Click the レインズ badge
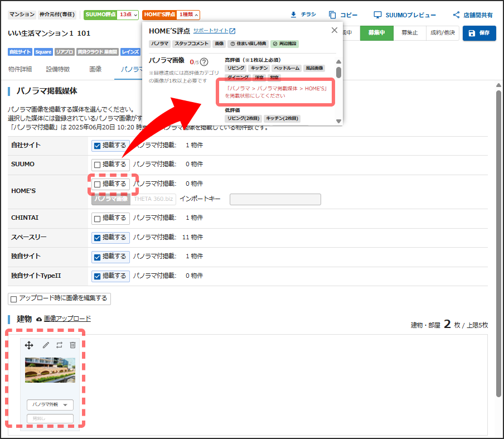 coord(130,52)
